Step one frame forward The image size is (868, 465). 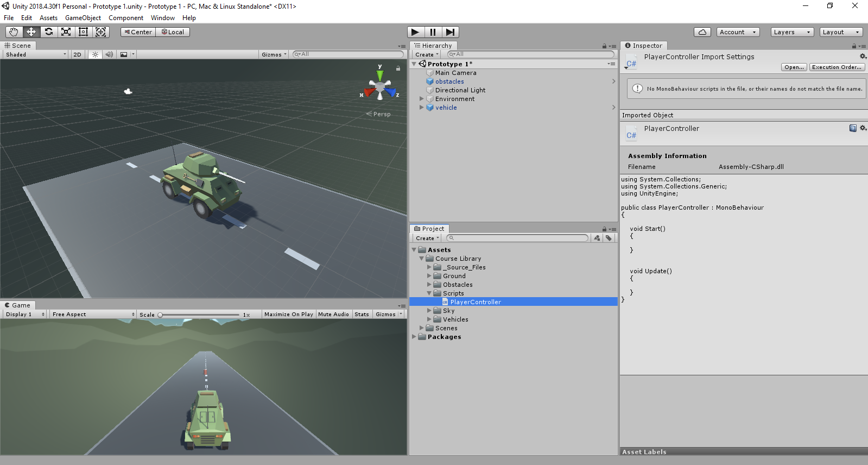click(x=450, y=32)
